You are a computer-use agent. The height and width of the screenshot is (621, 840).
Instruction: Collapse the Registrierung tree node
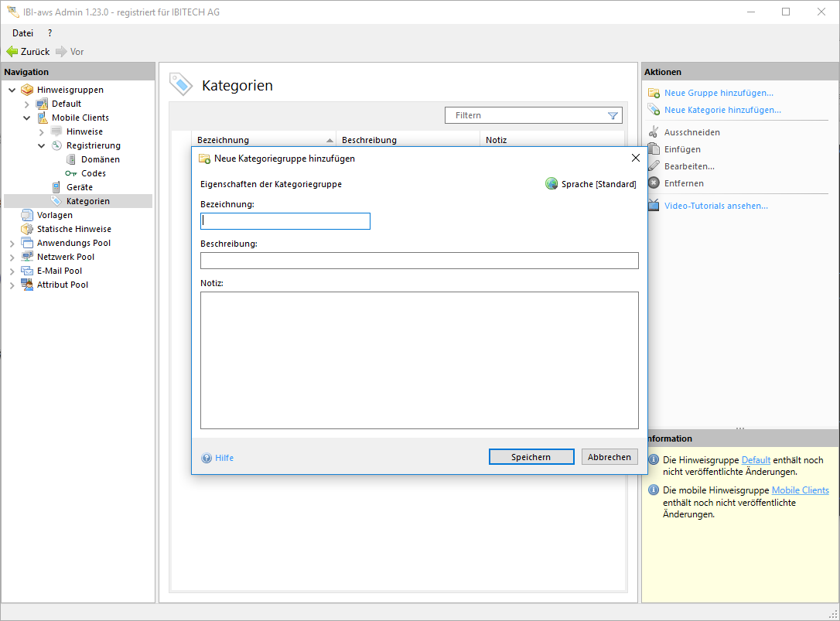(42, 145)
